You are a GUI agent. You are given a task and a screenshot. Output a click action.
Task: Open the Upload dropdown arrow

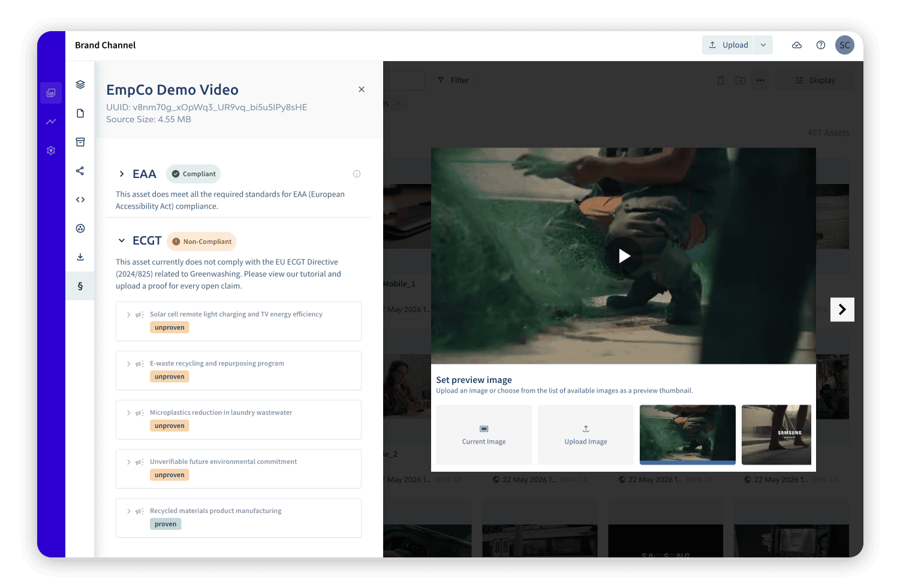[x=763, y=45]
